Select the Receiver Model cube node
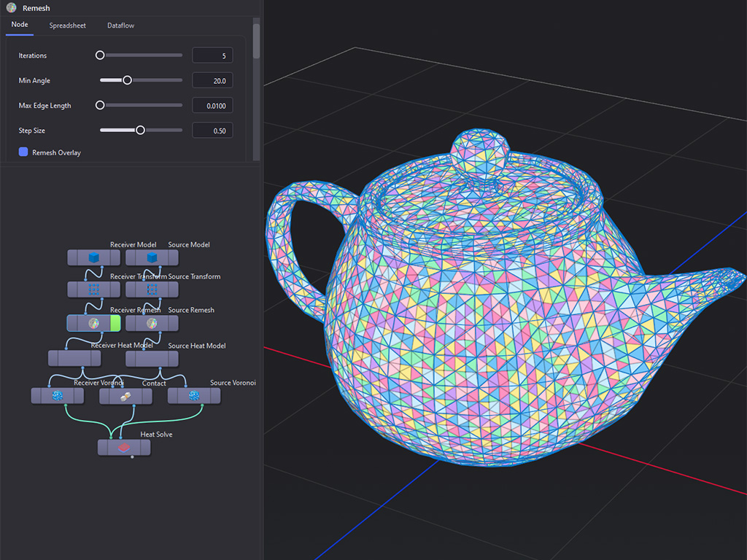 [94, 257]
